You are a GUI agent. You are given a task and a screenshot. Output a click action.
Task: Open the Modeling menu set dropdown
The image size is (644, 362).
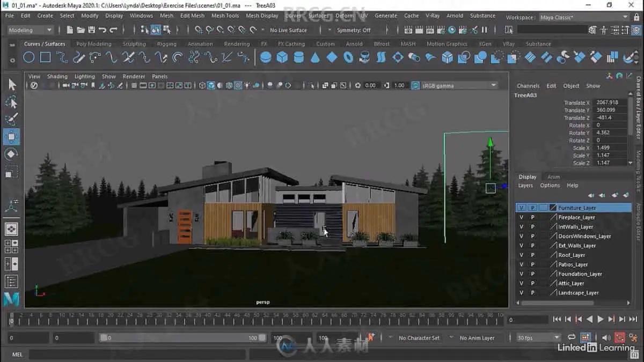click(31, 30)
